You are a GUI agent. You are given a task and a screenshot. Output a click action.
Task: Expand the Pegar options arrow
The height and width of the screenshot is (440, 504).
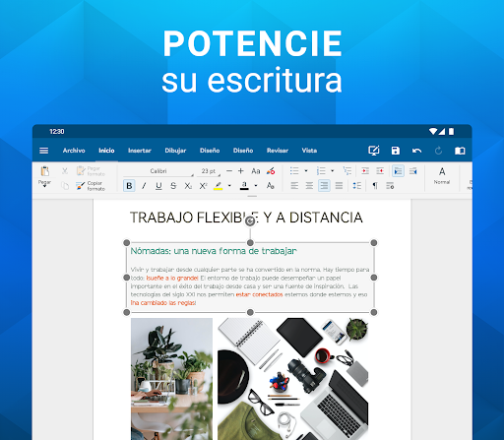44,186
